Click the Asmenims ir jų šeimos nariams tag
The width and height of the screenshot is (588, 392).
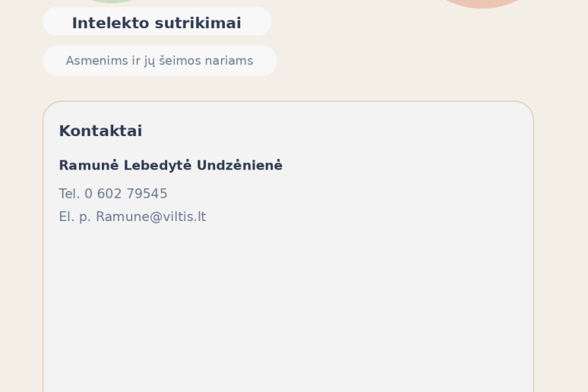160,61
